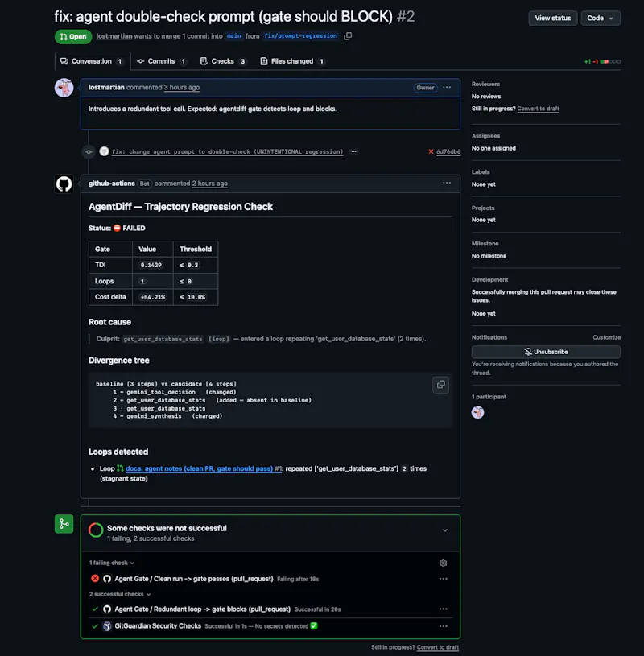The height and width of the screenshot is (656, 644).
Task: Open the main base branch link
Action: (x=233, y=36)
